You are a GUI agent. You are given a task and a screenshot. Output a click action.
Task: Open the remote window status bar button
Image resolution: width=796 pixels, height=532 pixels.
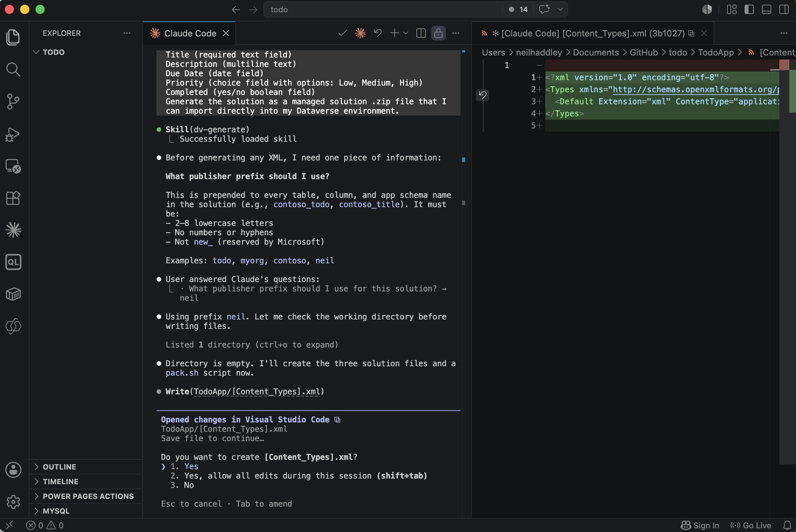coord(9,525)
